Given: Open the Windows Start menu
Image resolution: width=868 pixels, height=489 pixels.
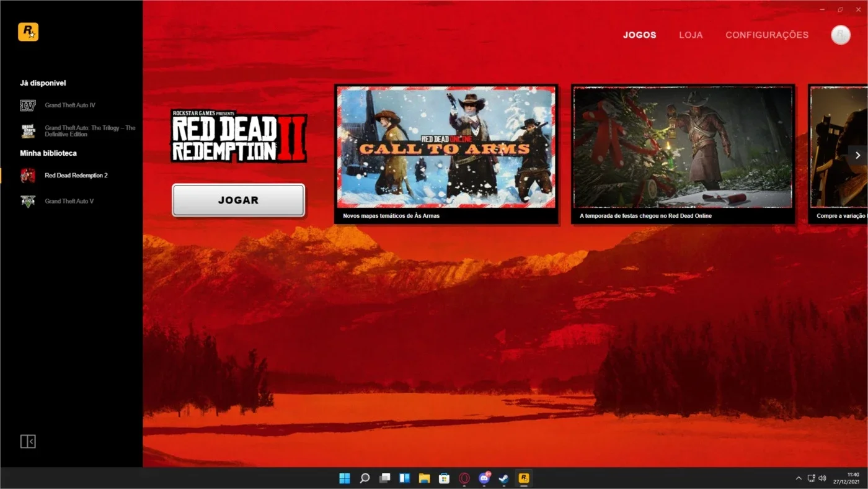Looking at the screenshot, I should [345, 478].
